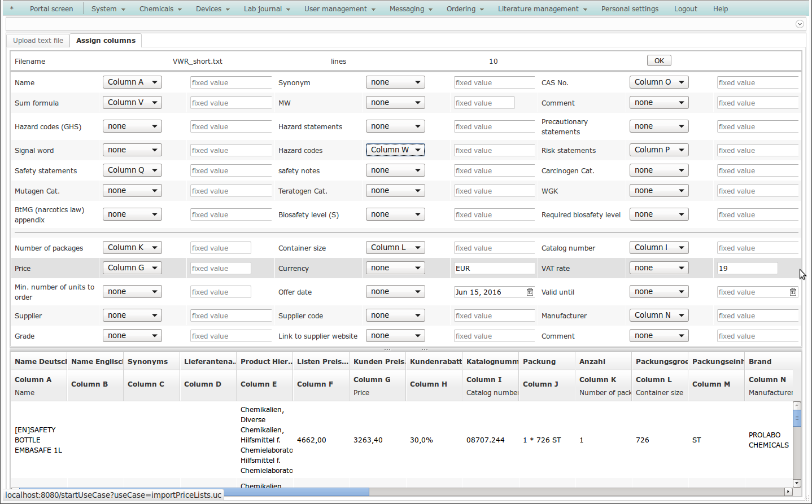Open the Messaging menu
This screenshot has height=504, width=812.
click(411, 8)
